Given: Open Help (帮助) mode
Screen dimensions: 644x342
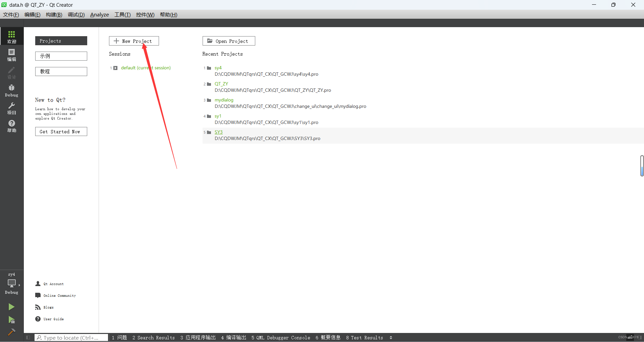Looking at the screenshot, I should [x=12, y=126].
